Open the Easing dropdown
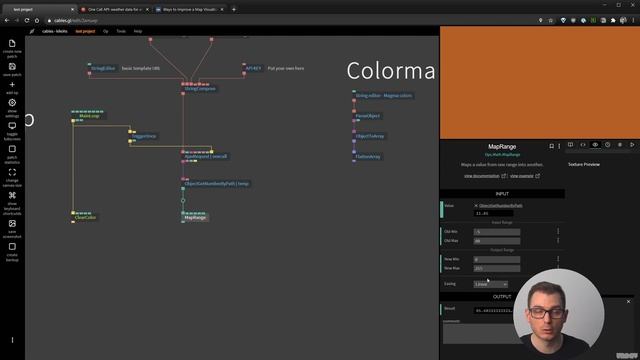This screenshot has width=640, height=360. (x=491, y=284)
